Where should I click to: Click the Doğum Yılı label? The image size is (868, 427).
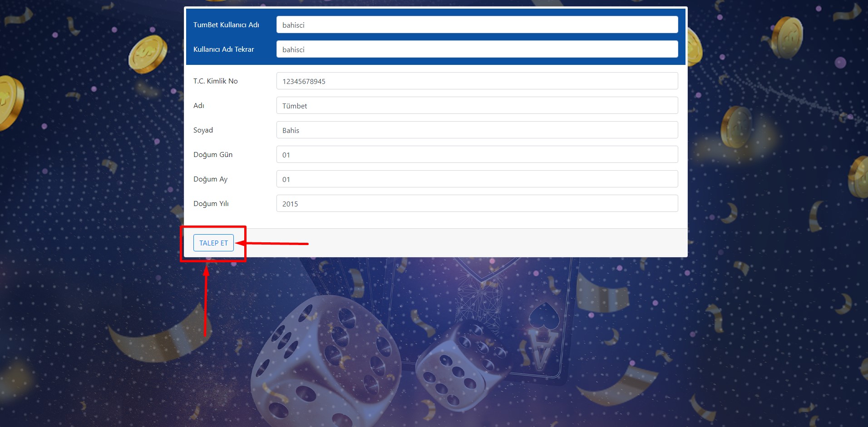pyautogui.click(x=211, y=204)
